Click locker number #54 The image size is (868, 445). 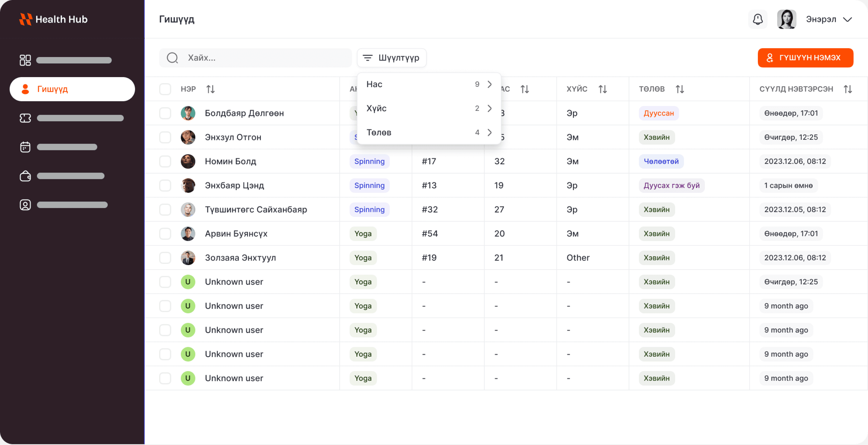(430, 234)
